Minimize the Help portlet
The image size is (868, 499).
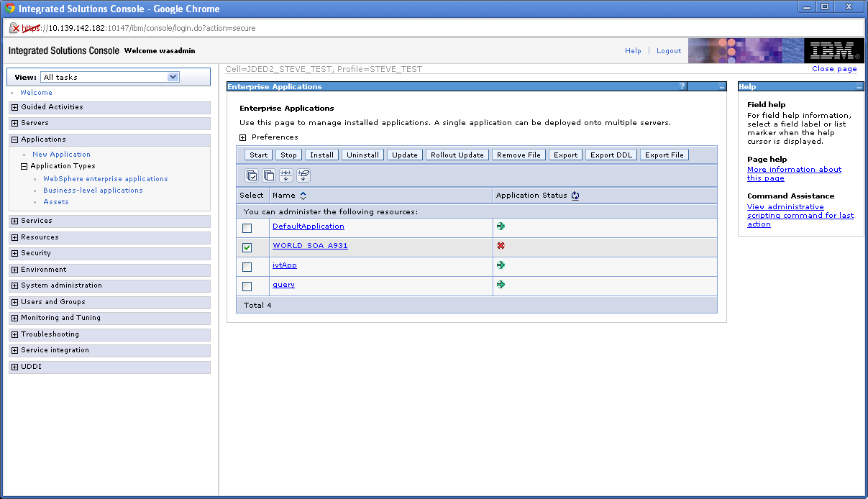(859, 86)
